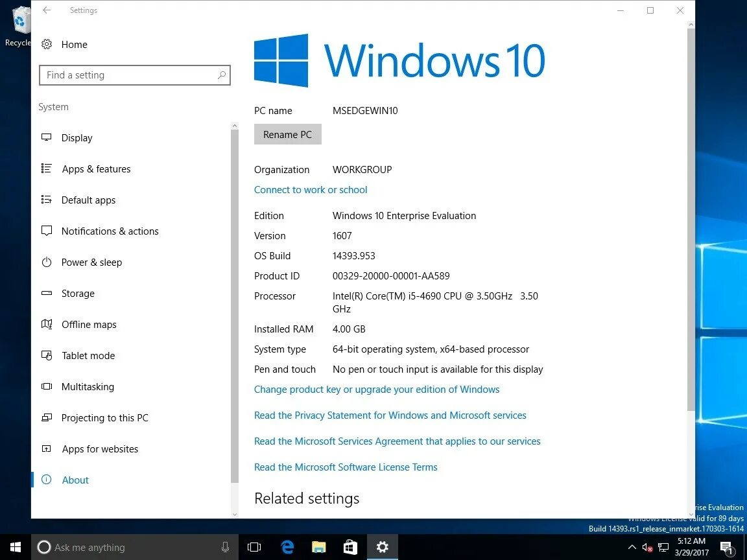747x560 pixels.
Task: Go back with the Settings back arrow
Action: [46, 10]
